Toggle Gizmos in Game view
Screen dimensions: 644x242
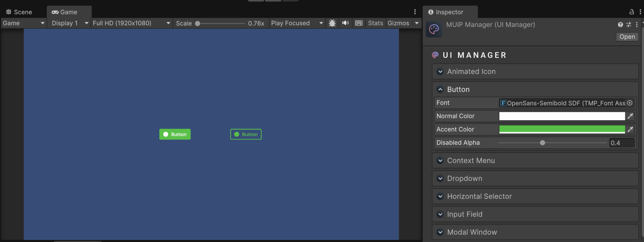coord(398,23)
